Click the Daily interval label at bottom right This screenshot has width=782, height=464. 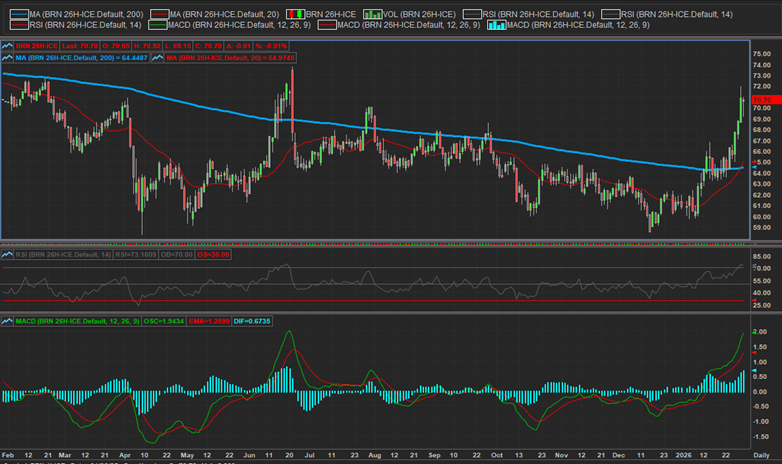pyautogui.click(x=764, y=456)
